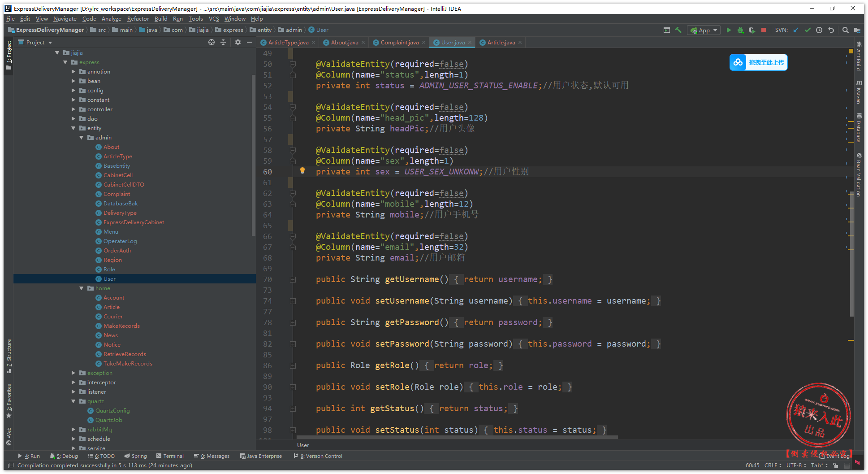
Task: Commit changes with SVN green checkmark icon
Action: pos(808,30)
